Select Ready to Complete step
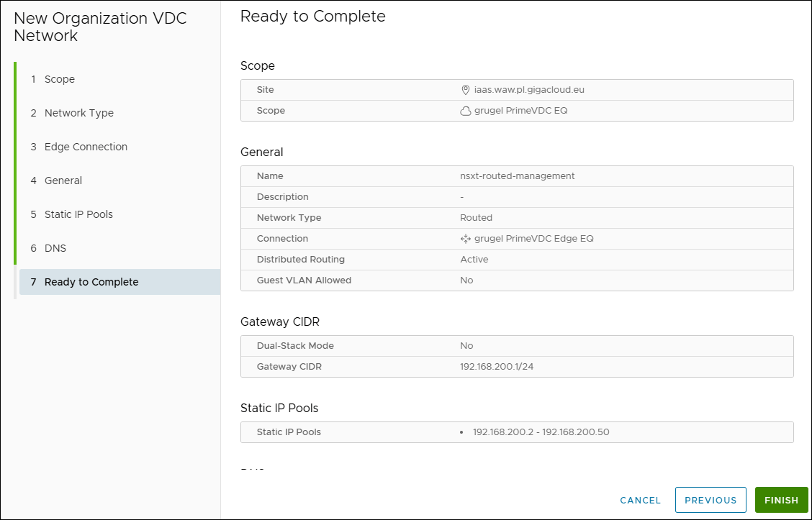Viewport: 812px width, 520px height. click(91, 282)
